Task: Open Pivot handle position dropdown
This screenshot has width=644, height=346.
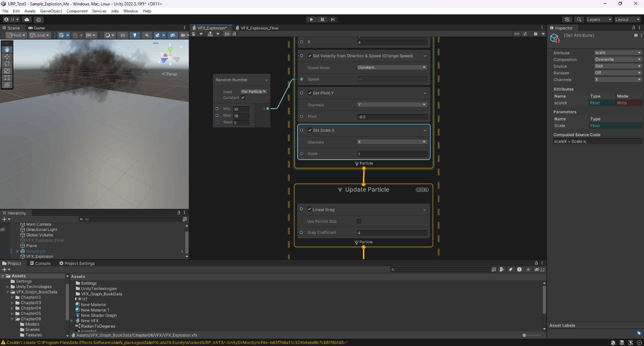Action: tap(16, 35)
